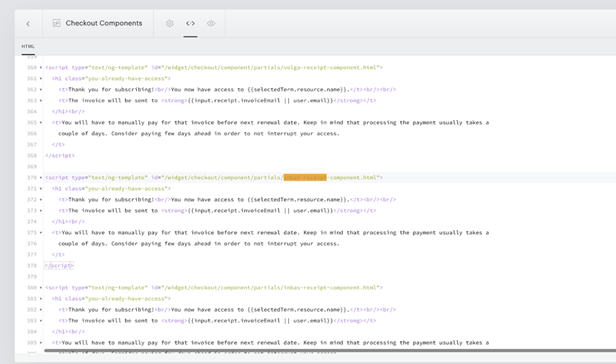Viewport: 616px width, 364px height.
Task: Place cursor on closing script tag line 368
Action: pos(59,155)
